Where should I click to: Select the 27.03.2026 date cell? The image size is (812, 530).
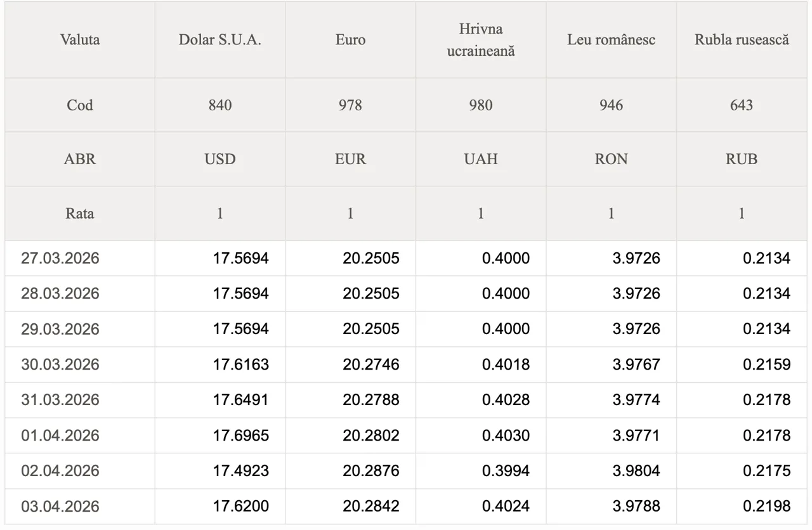click(60, 259)
